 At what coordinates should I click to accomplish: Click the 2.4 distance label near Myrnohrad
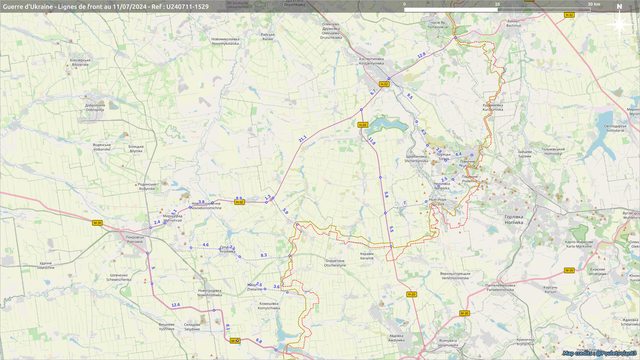click(x=157, y=222)
